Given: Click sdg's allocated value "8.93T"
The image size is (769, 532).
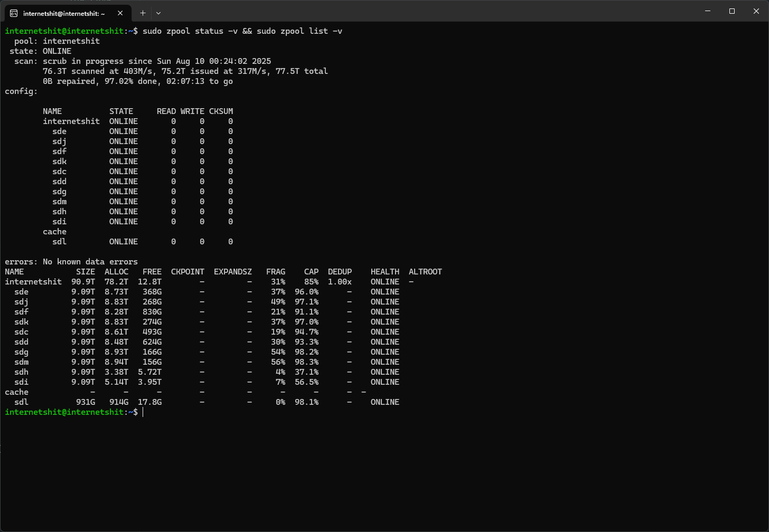Looking at the screenshot, I should click(116, 352).
